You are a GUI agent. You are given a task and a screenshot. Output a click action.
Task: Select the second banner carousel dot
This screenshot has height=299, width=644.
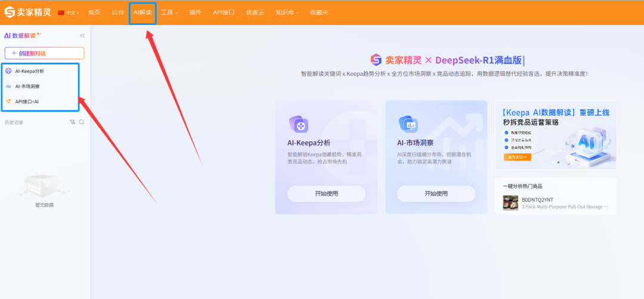pyautogui.click(x=559, y=162)
